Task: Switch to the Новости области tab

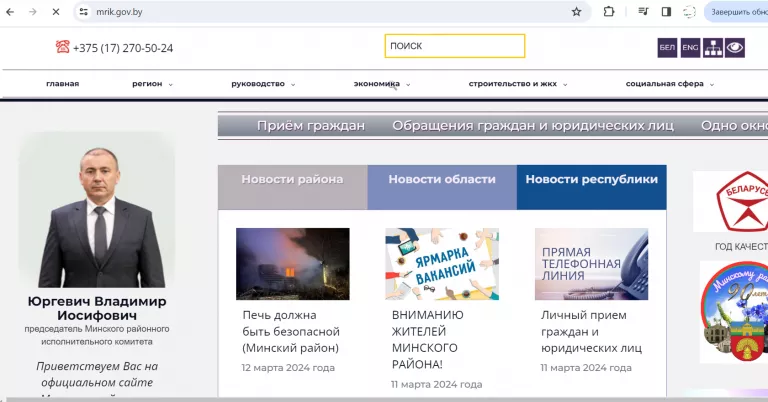Action: tap(442, 179)
